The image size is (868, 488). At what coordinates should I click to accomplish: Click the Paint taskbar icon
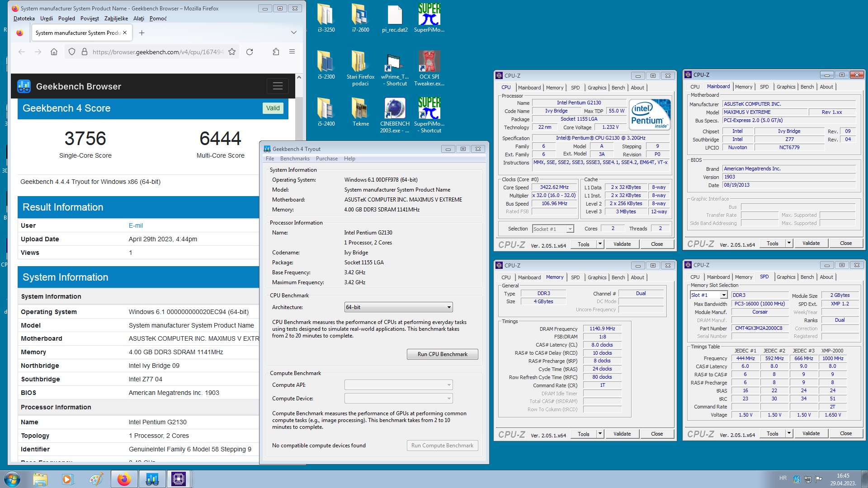[x=95, y=479]
